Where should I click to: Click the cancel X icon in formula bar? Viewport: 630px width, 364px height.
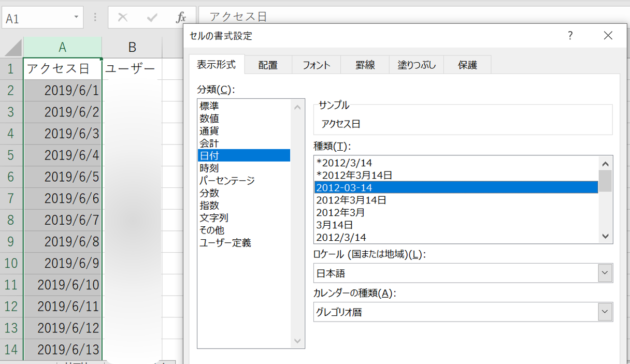pos(123,18)
